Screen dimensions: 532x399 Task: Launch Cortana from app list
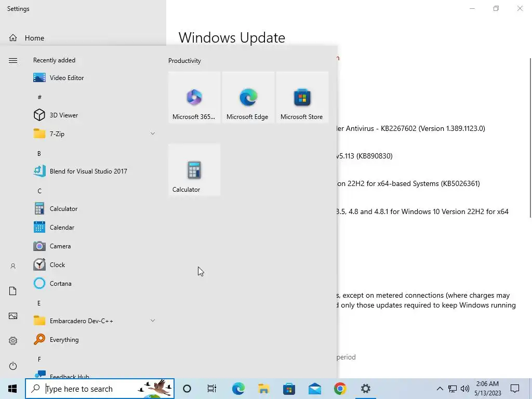(x=95, y=283)
